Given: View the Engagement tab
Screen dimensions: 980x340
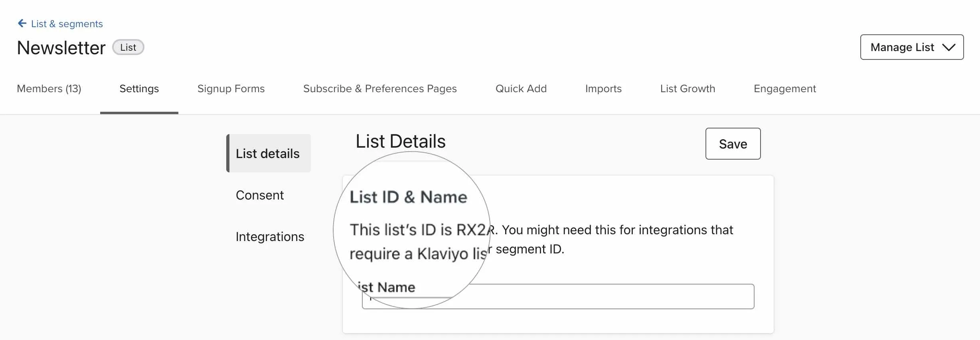Looking at the screenshot, I should 784,89.
